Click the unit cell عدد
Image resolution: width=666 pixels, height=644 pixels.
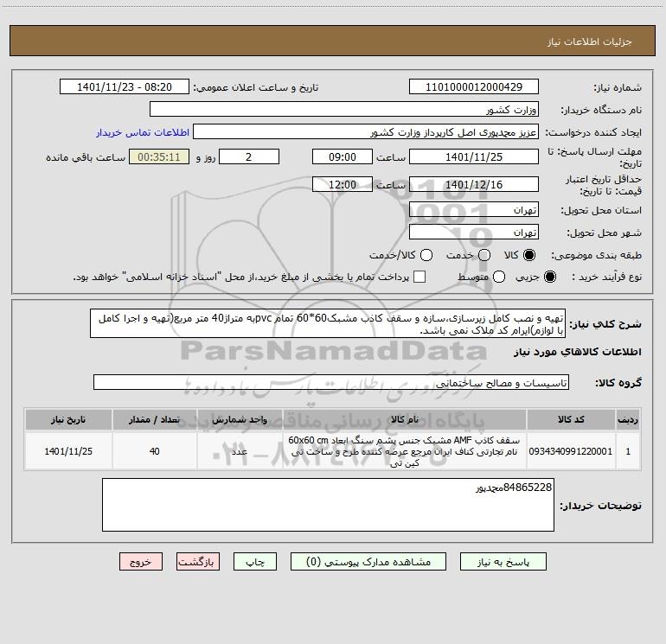[240, 451]
